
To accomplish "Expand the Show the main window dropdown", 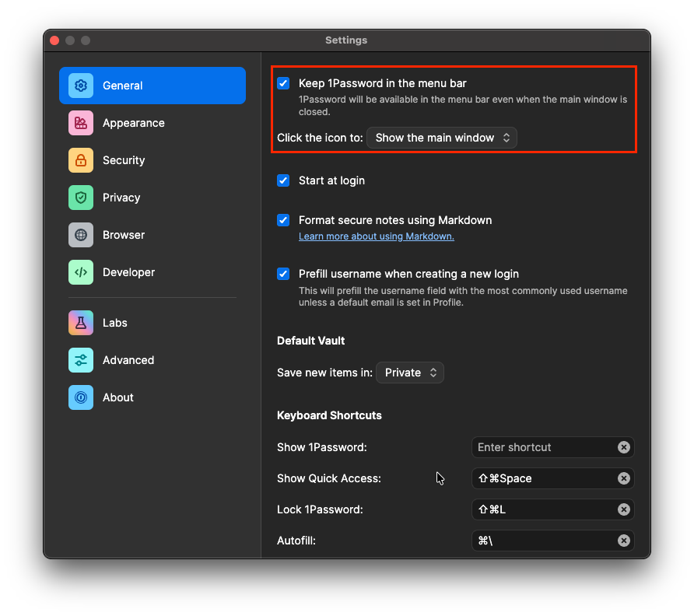I will [x=441, y=138].
